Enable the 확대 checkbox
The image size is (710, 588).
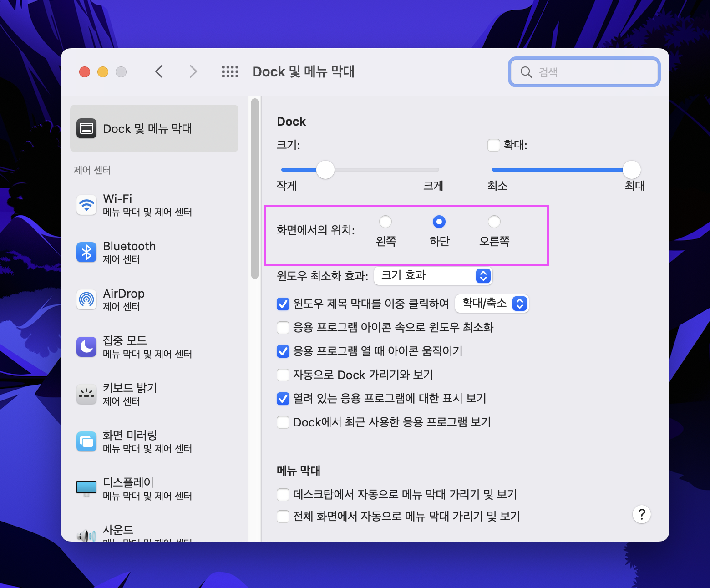tap(494, 145)
